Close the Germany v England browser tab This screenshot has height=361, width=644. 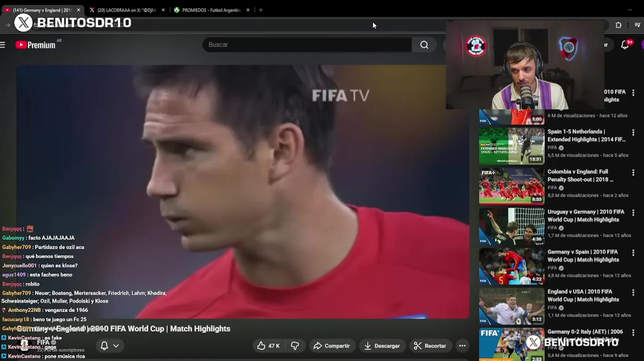pos(78,10)
